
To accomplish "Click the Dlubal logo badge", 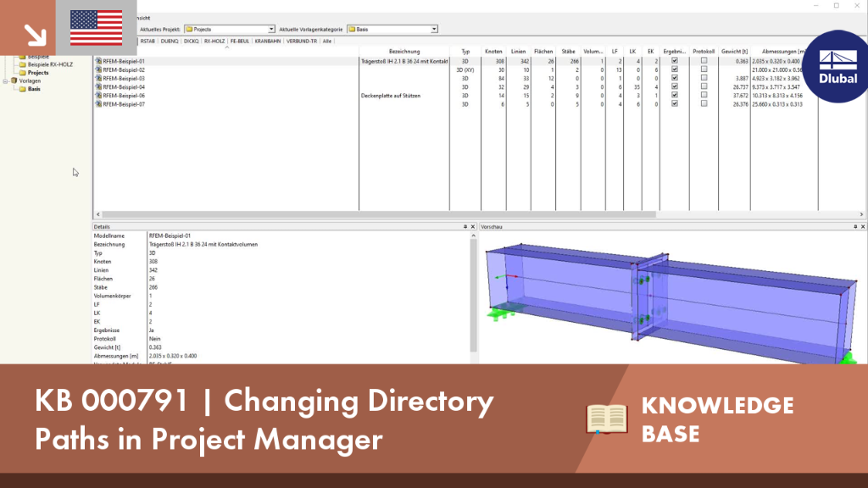I will (837, 67).
